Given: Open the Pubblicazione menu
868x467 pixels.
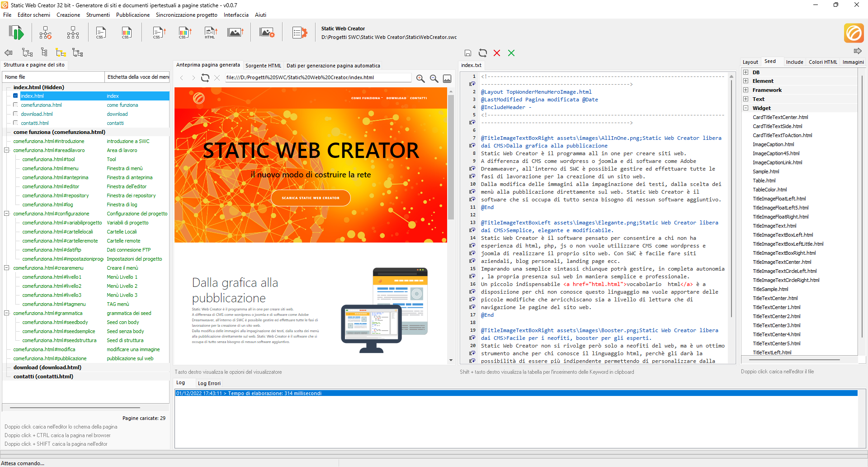Looking at the screenshot, I should pos(133,15).
